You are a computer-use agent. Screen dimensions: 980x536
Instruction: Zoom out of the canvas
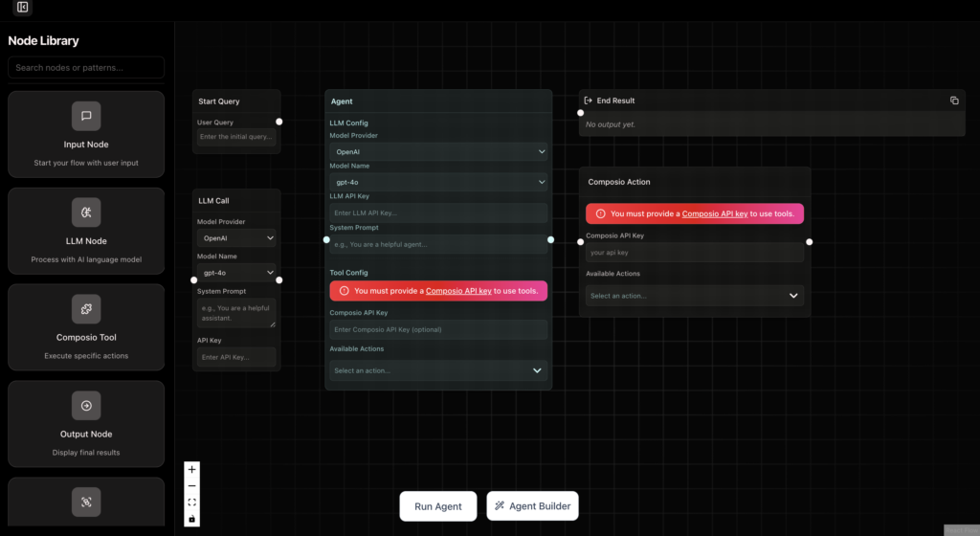pyautogui.click(x=191, y=486)
